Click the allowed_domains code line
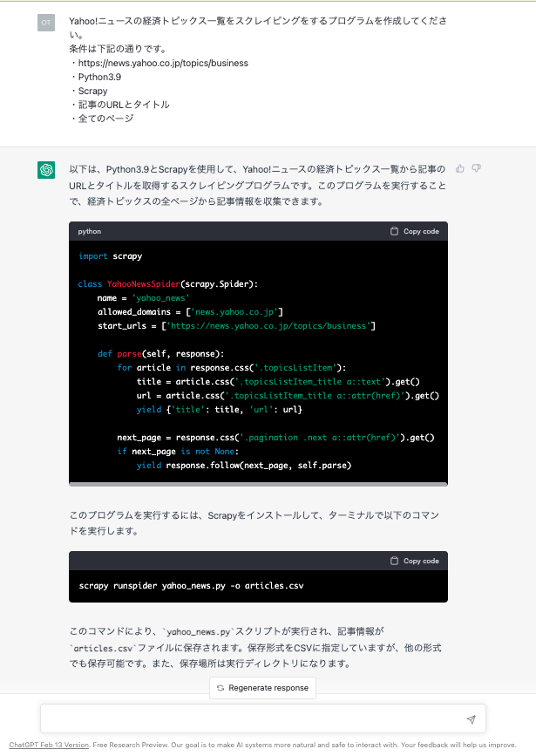536x756 pixels. [x=190, y=312]
